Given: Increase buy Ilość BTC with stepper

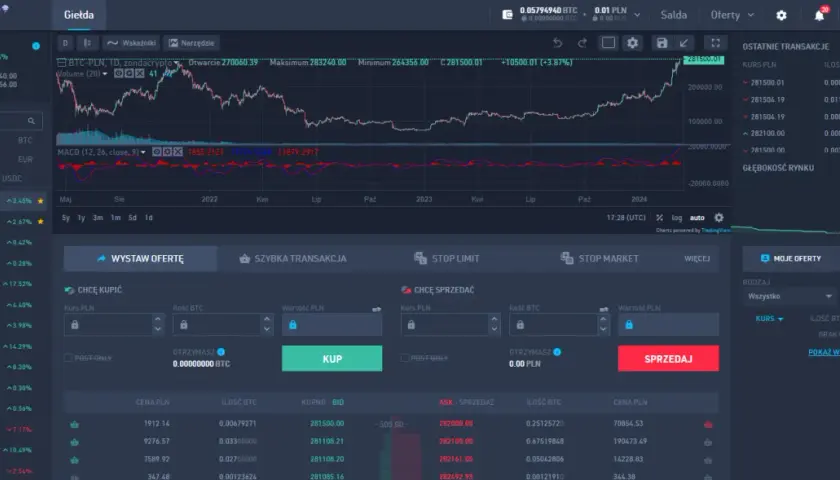Looking at the screenshot, I should pos(267,319).
